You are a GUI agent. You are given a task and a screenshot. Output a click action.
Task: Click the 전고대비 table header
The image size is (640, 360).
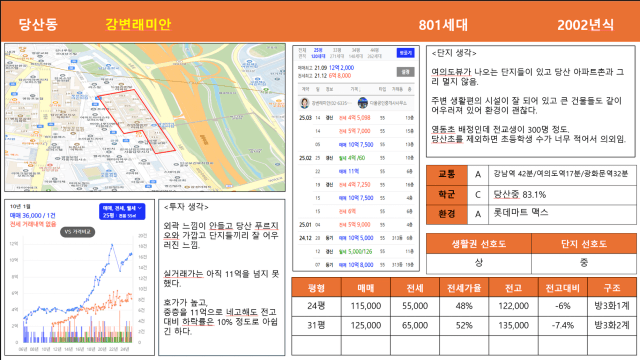coord(562,288)
